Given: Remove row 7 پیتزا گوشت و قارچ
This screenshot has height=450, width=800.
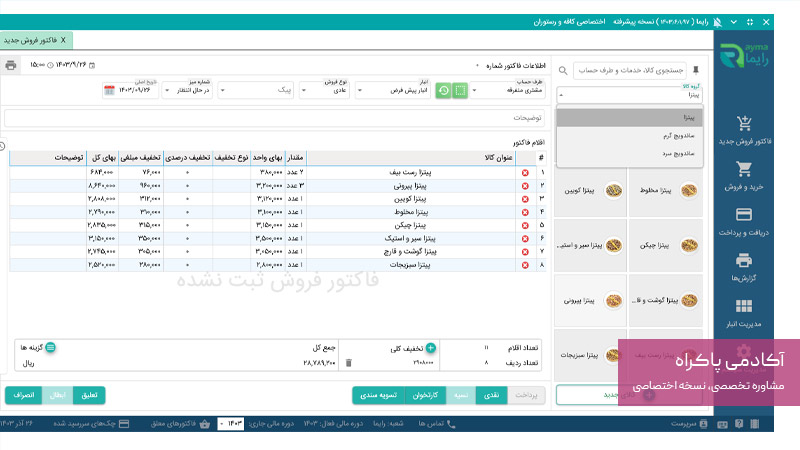Looking at the screenshot, I should (x=525, y=252).
